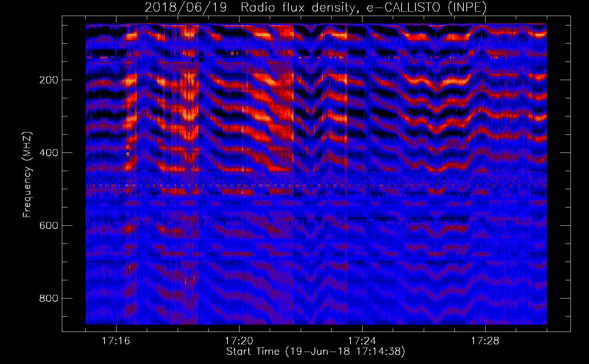Click the 17:24 time tick label
Image resolution: width=589 pixels, height=364 pixels.
click(362, 341)
